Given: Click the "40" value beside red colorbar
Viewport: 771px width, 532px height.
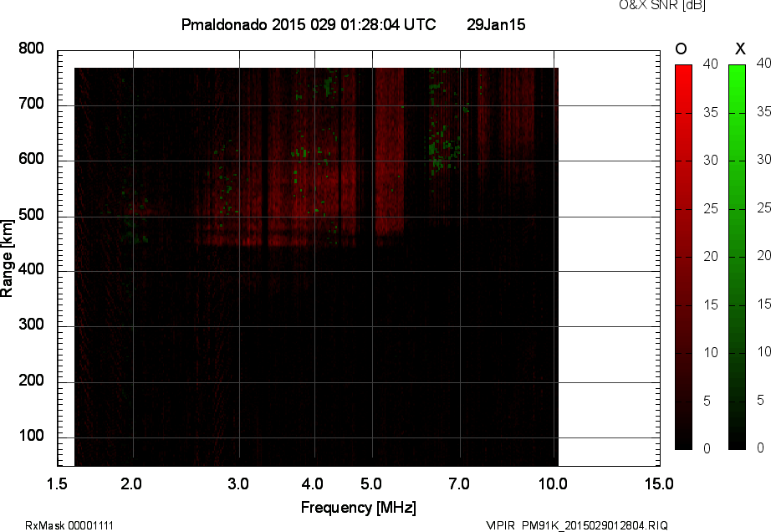Looking at the screenshot, I should pos(711,64).
